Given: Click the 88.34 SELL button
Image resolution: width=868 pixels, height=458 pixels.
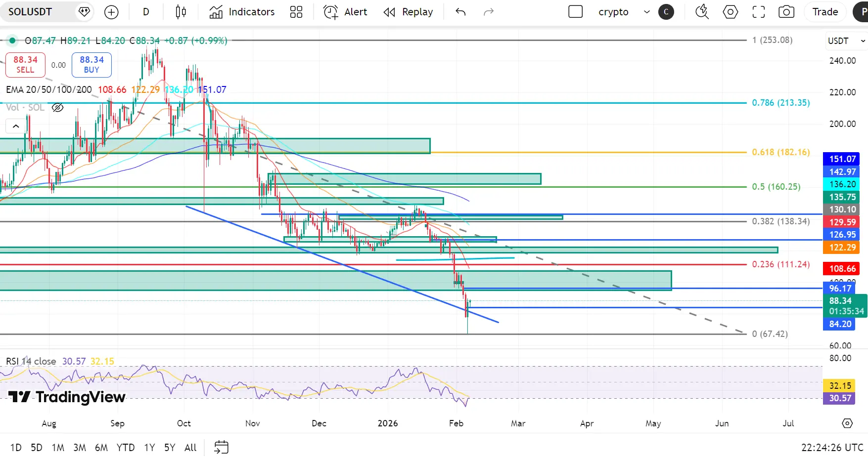Looking at the screenshot, I should coord(25,65).
